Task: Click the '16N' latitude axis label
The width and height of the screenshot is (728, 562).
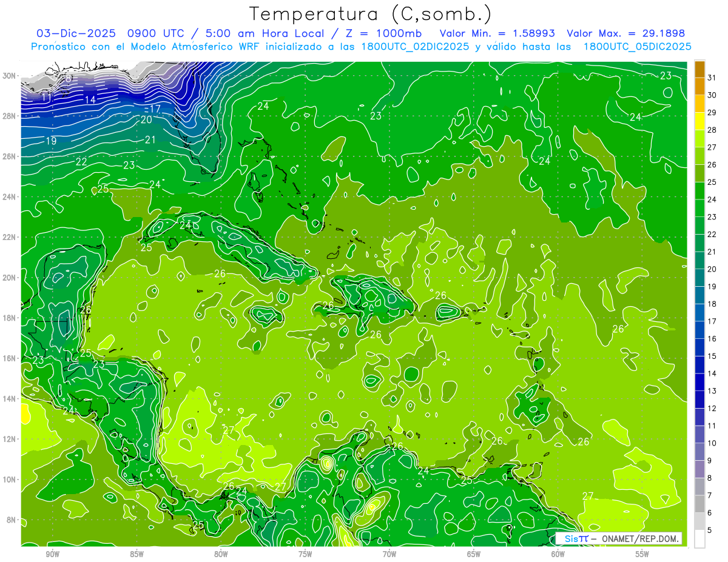Action: pos(9,358)
